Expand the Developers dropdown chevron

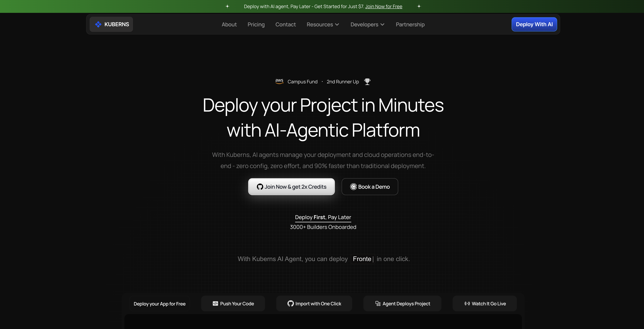(382, 25)
